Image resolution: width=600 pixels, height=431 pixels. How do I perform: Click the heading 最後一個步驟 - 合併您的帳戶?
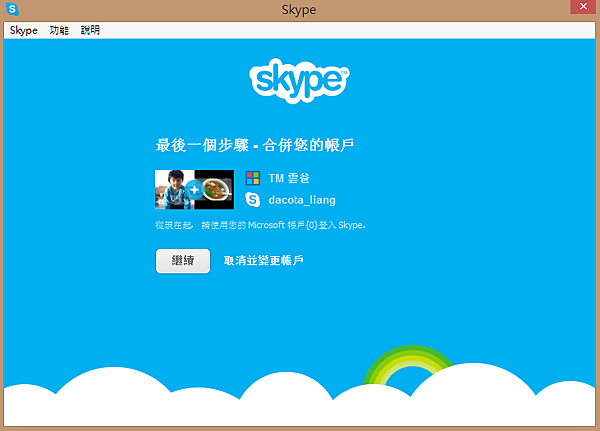(255, 145)
